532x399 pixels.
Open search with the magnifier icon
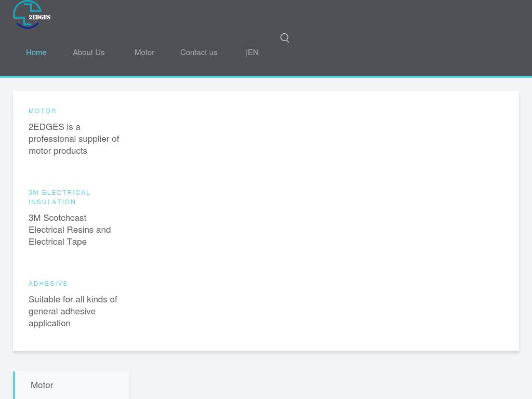point(285,38)
